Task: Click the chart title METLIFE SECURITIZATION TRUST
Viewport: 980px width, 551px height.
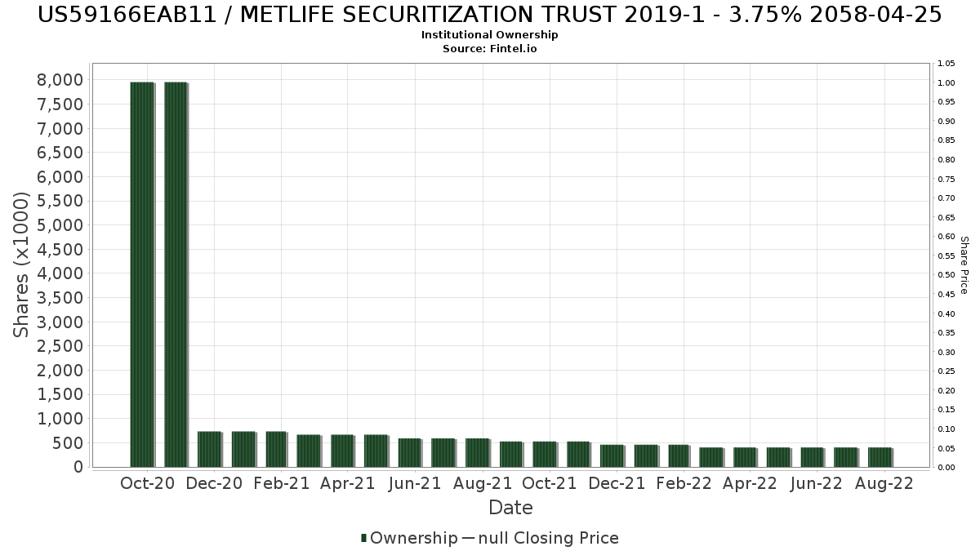Action: click(x=489, y=14)
